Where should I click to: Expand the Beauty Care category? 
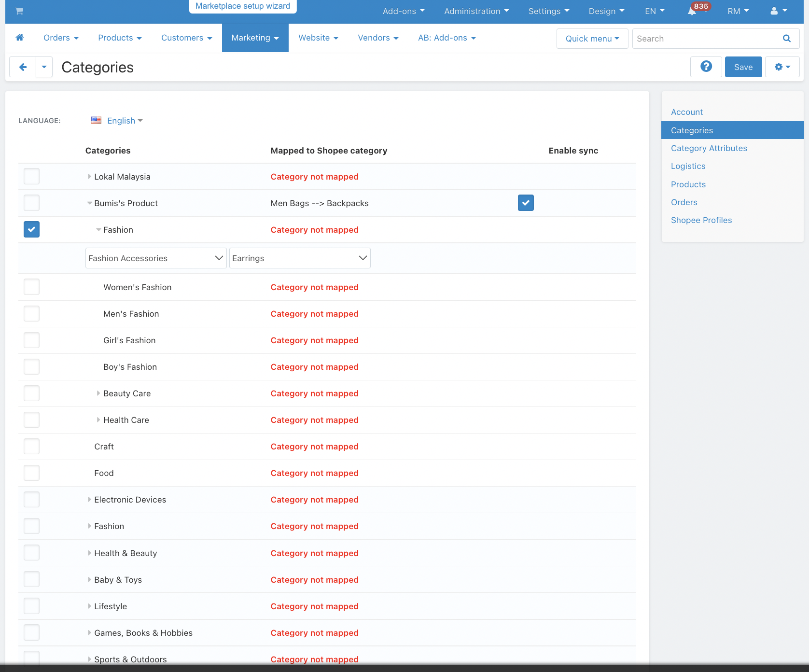click(x=98, y=393)
